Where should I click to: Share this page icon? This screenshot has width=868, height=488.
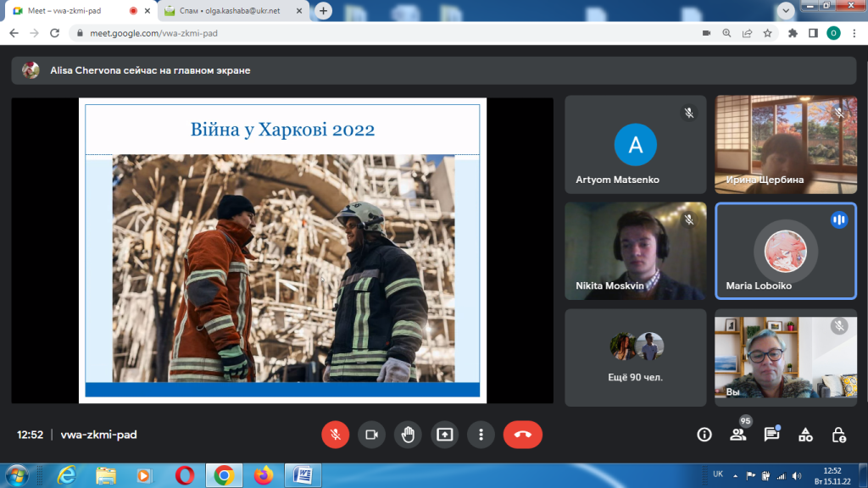tap(748, 33)
